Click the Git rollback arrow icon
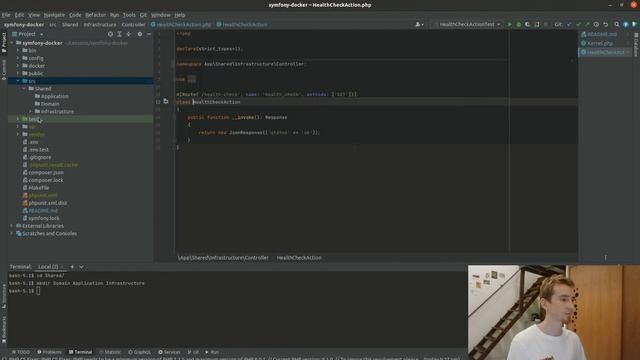This screenshot has height=360, width=640. click(x=605, y=24)
